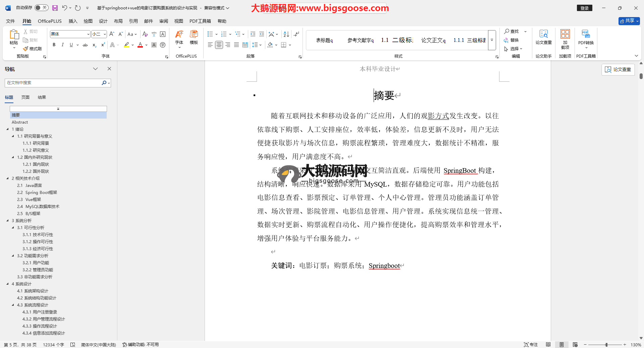Click the PDF转换 icon
Image resolution: width=644 pixels, height=348 pixels.
(x=586, y=37)
